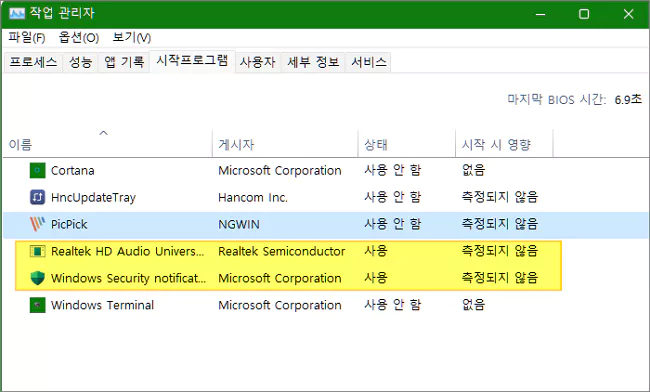Select the Cortana row name
This screenshot has height=392, width=650.
coord(73,170)
